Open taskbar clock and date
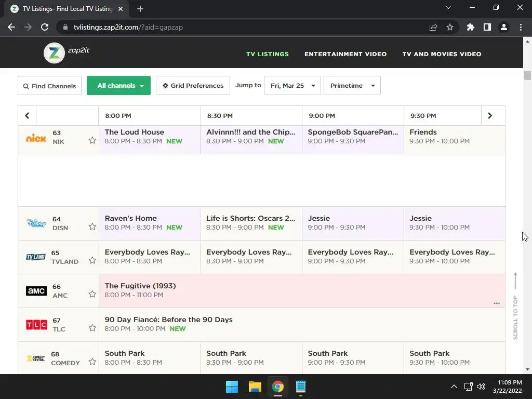 507,387
